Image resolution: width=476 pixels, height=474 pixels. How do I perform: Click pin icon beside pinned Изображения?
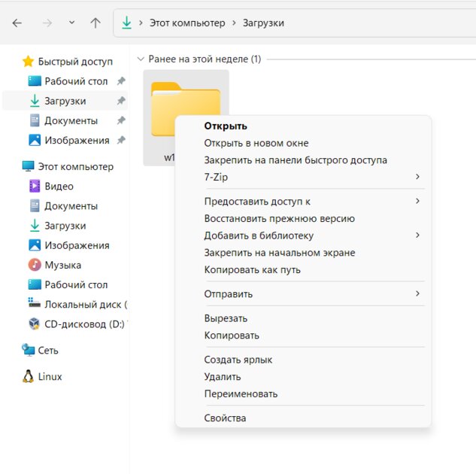[121, 140]
